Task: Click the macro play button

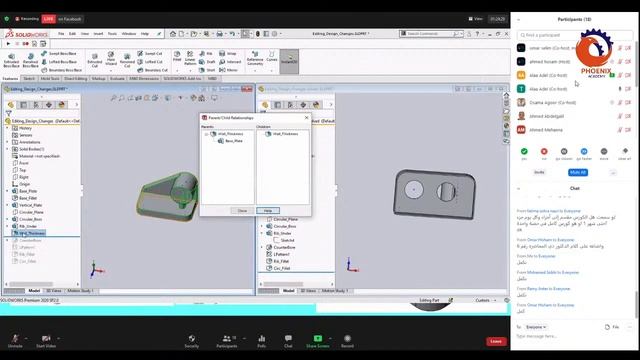Action: coord(8,43)
